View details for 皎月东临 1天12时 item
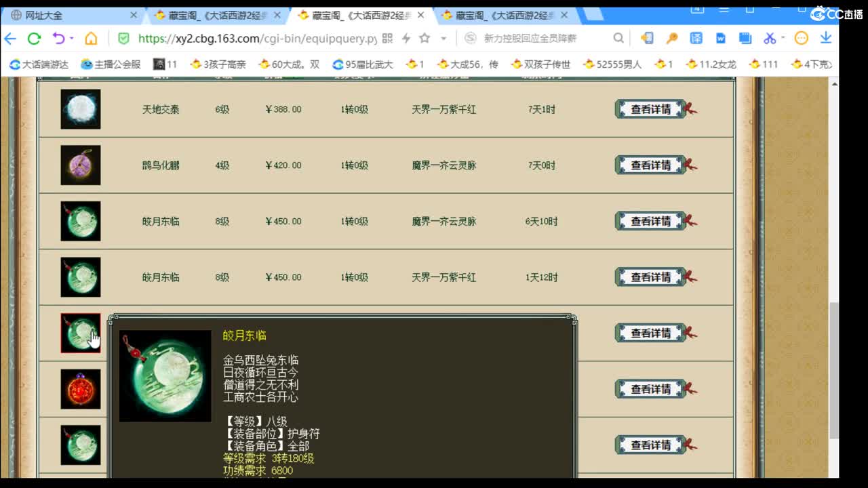The image size is (868, 488). coord(651,277)
